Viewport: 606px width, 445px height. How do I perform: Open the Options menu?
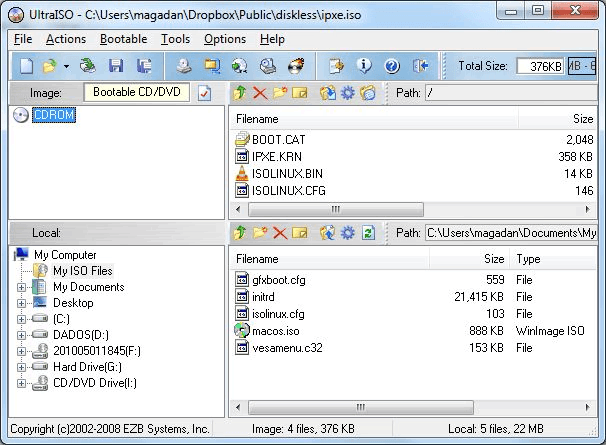(x=225, y=39)
